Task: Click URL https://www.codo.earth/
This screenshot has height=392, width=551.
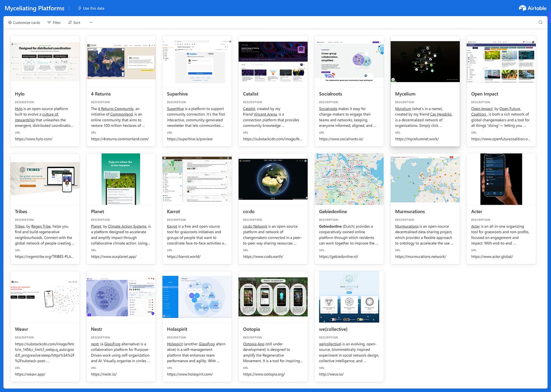Action: point(263,257)
